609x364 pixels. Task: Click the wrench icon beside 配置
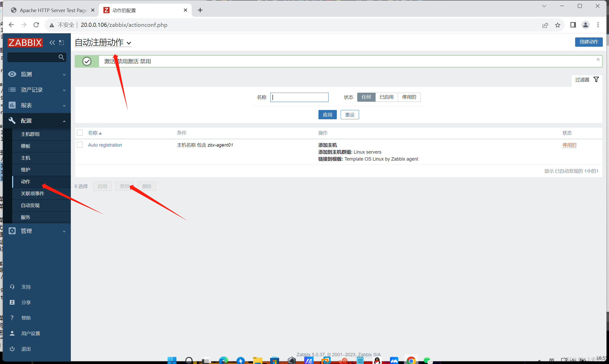pos(12,121)
